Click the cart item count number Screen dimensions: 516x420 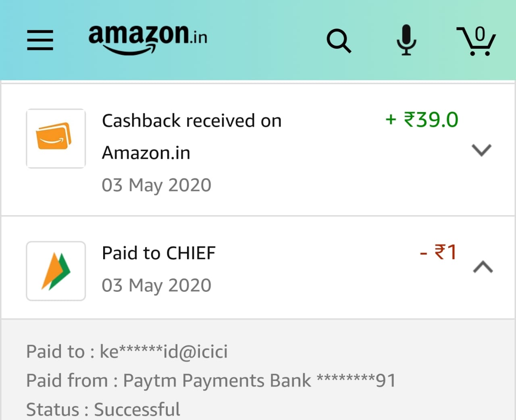point(480,34)
